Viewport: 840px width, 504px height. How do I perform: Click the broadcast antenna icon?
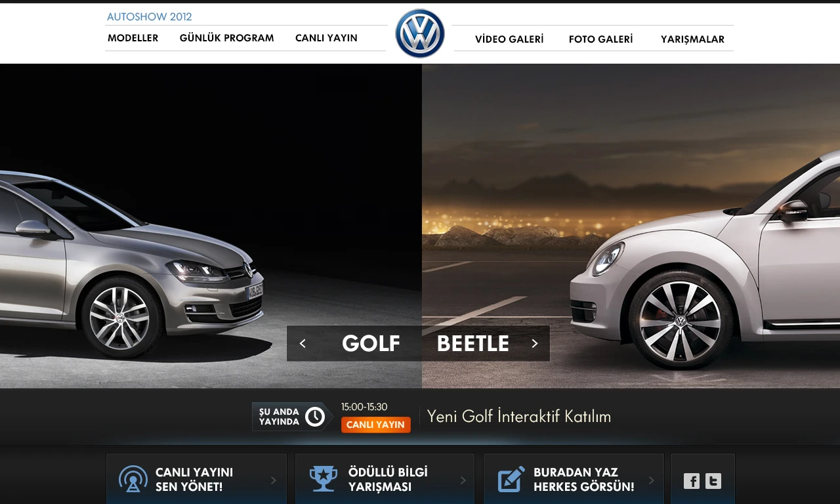tap(133, 479)
